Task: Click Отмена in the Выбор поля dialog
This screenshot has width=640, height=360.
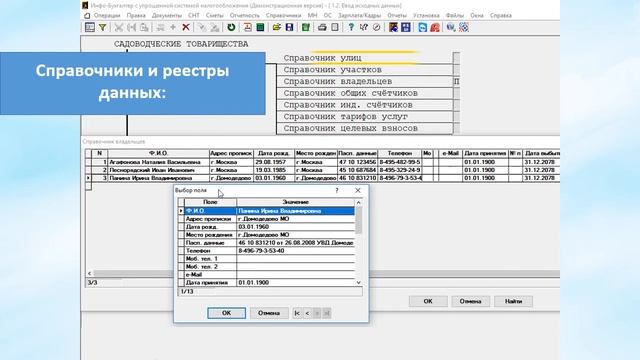Action: (x=269, y=313)
